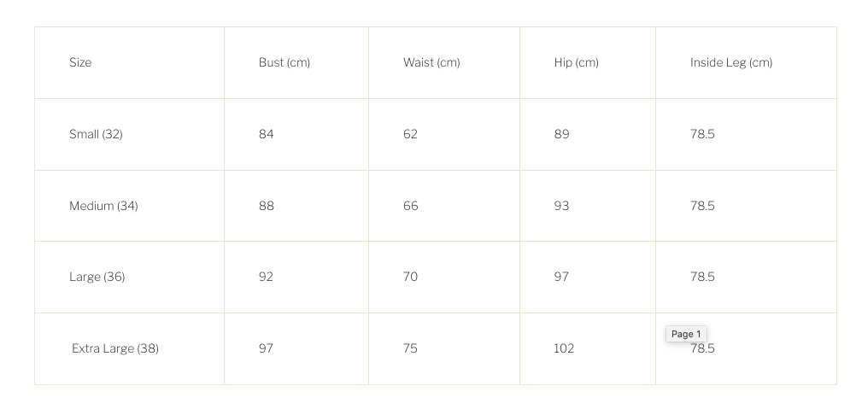Select the Small (32) size cell
868x409 pixels.
click(96, 134)
